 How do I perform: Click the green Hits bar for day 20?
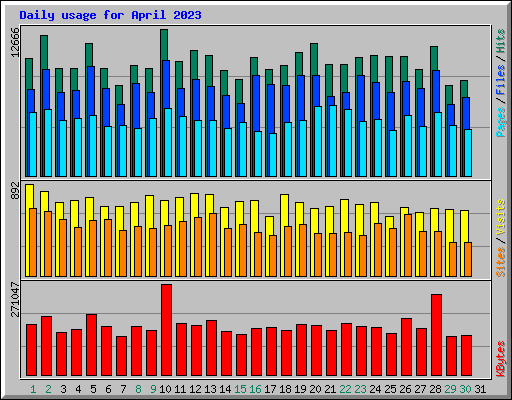tap(314, 59)
